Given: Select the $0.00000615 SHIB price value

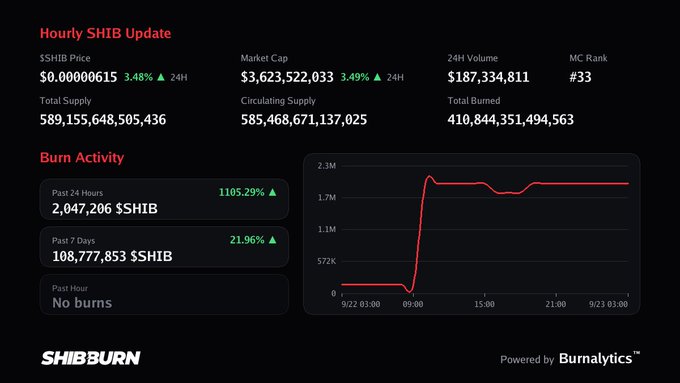Looking at the screenshot, I should (x=78, y=77).
